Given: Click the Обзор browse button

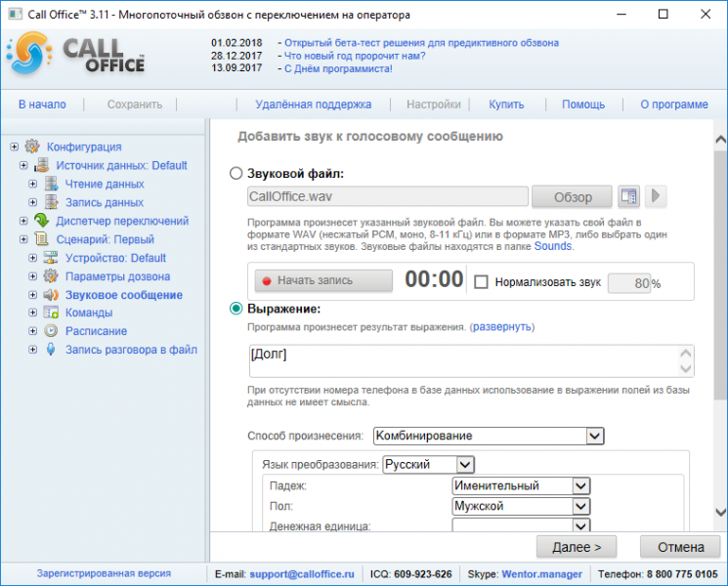Looking at the screenshot, I should tap(572, 196).
